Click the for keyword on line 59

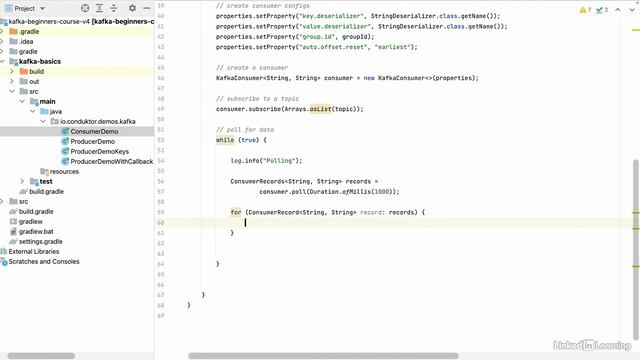click(x=236, y=212)
